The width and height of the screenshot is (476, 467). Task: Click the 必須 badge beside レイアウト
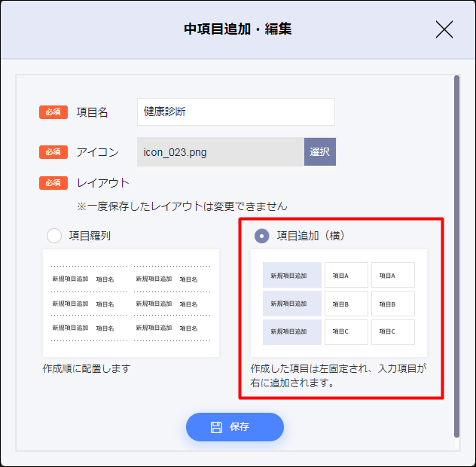[53, 183]
